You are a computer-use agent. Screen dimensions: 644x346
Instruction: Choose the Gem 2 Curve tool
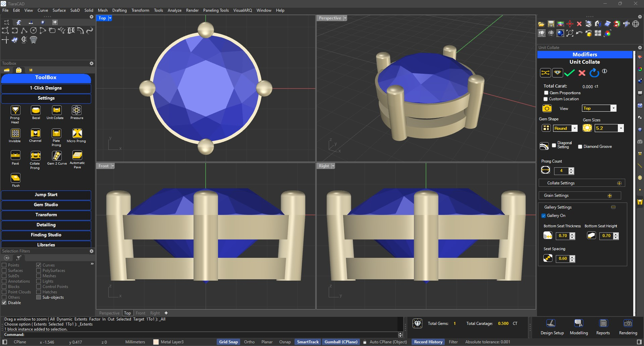pos(57,156)
